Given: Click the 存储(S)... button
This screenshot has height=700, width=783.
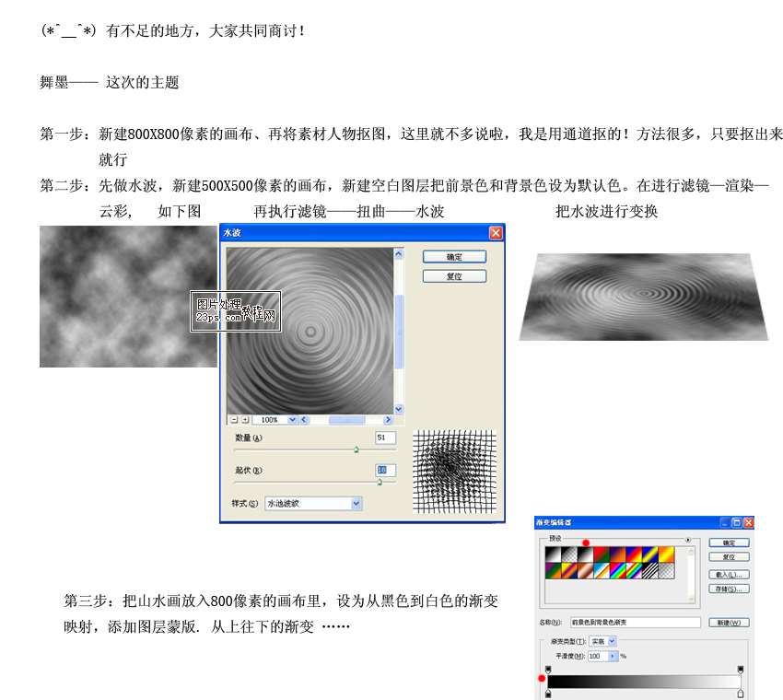Looking at the screenshot, I should click(729, 589).
